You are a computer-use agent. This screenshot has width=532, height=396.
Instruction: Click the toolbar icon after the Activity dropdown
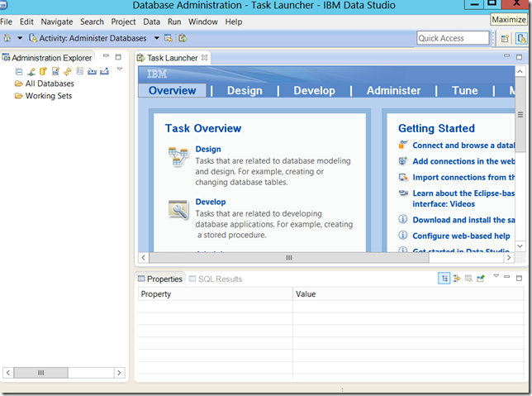point(169,38)
